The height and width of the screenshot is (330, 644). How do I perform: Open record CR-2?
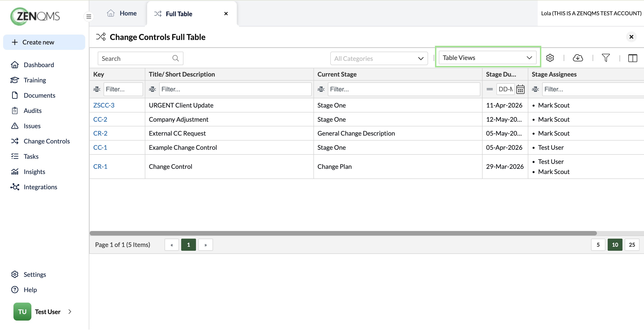click(x=100, y=133)
